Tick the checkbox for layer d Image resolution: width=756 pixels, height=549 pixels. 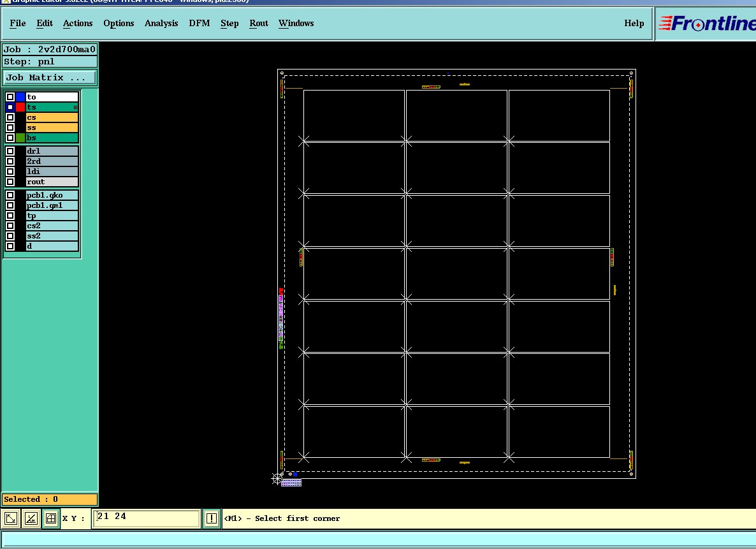pos(10,246)
